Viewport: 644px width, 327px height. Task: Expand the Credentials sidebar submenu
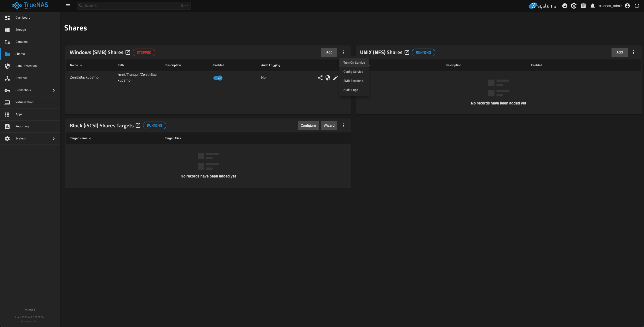53,90
